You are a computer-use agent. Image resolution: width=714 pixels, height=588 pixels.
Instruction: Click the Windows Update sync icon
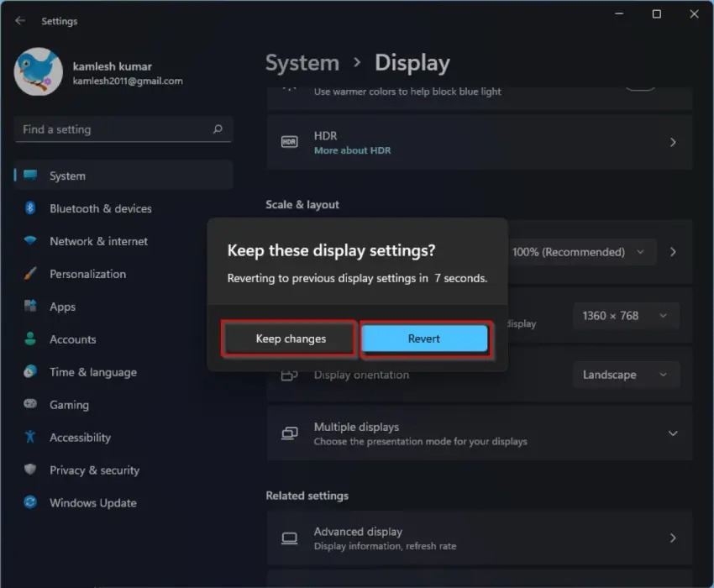click(30, 503)
